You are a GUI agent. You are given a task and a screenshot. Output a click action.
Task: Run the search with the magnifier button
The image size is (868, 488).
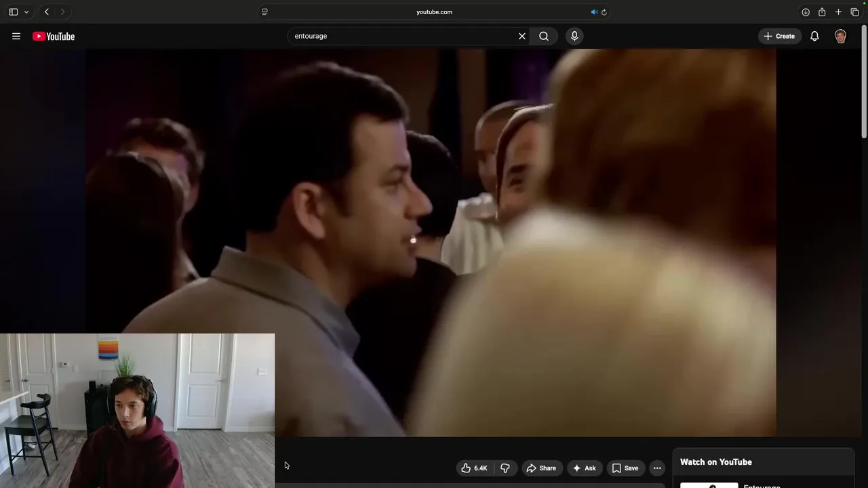(x=544, y=36)
